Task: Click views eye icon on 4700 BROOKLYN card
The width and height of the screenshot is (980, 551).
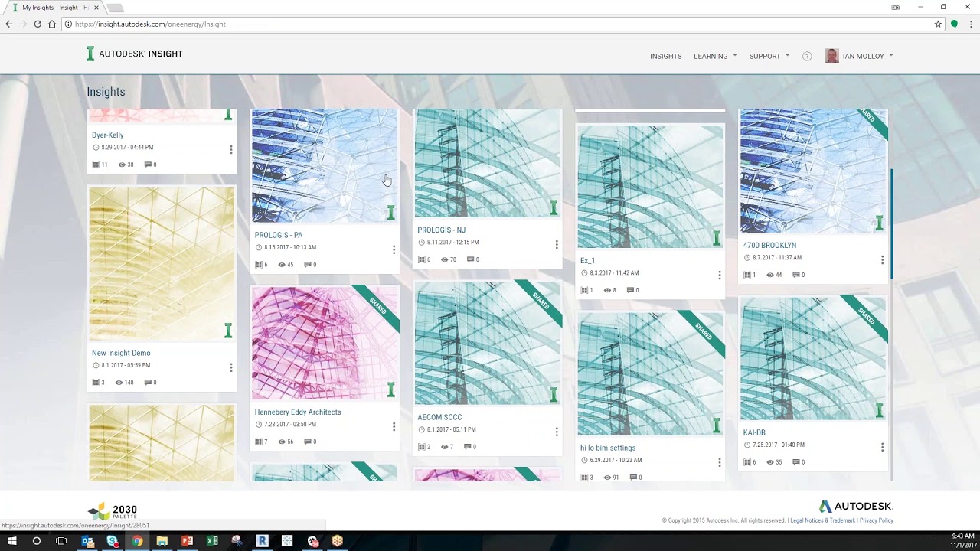Action: tap(770, 275)
